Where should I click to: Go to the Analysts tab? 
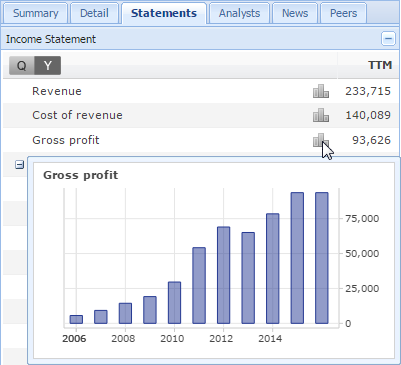239,13
